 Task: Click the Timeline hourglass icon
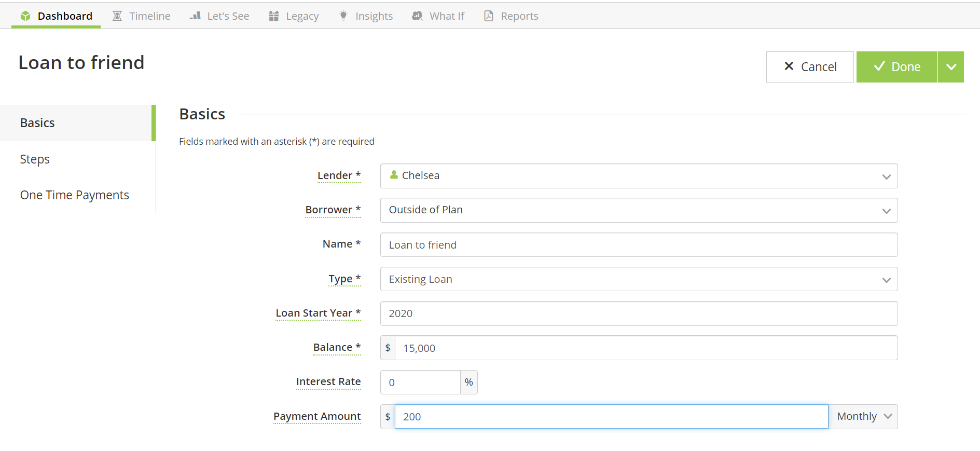click(117, 16)
